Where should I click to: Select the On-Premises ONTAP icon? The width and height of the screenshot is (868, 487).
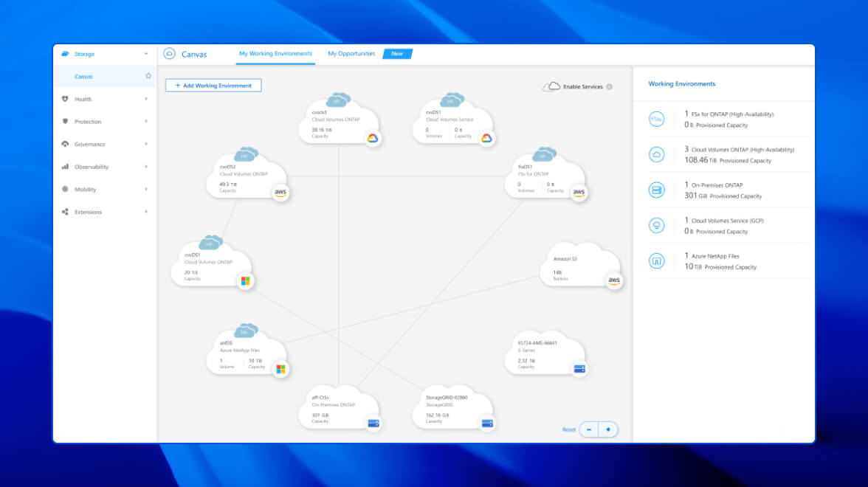656,190
